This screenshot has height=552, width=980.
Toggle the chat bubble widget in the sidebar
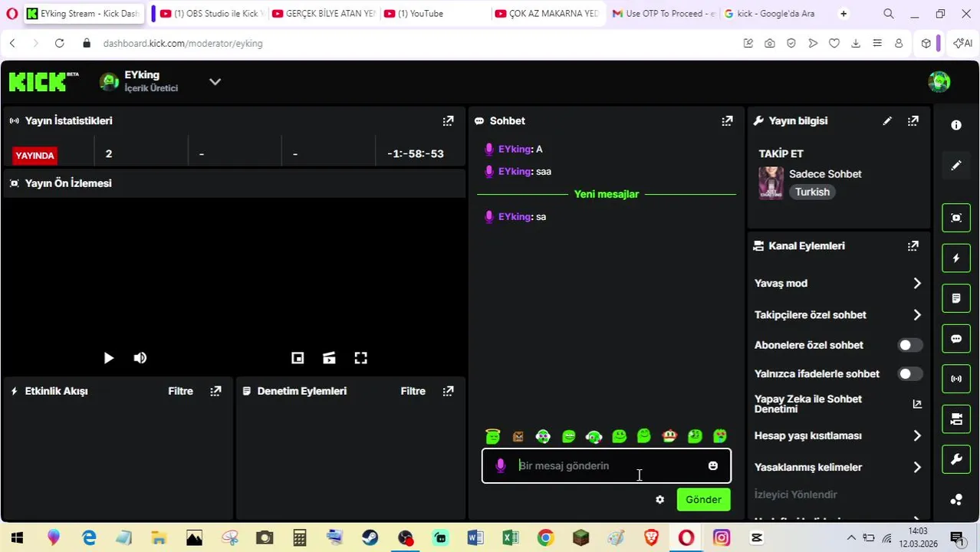pyautogui.click(x=956, y=339)
